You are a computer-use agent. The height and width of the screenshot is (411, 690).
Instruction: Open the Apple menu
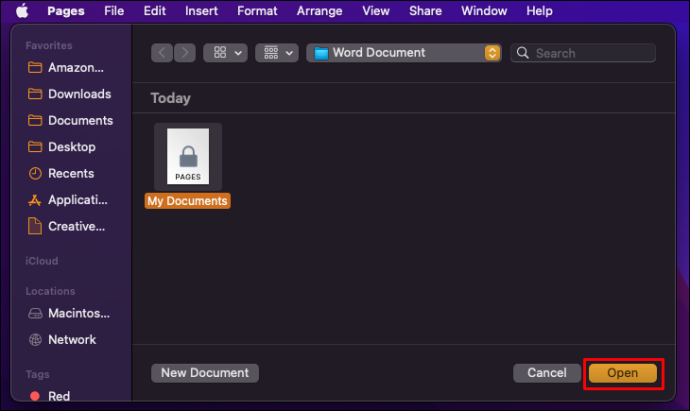click(22, 11)
